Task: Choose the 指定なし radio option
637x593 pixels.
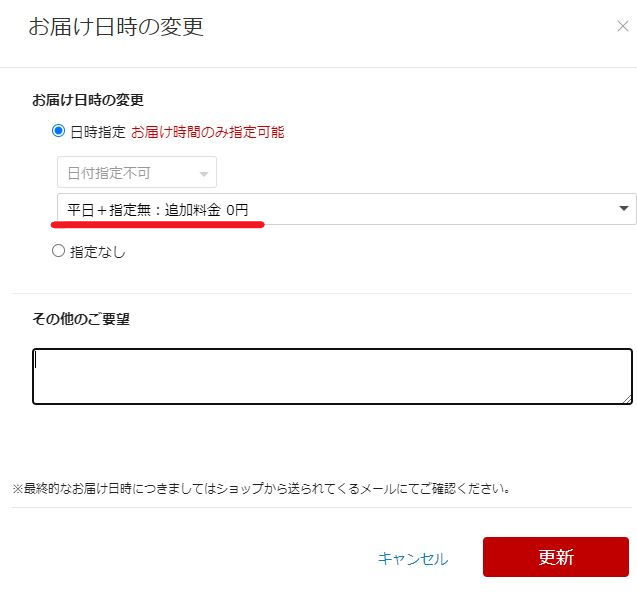Action: click(x=58, y=252)
